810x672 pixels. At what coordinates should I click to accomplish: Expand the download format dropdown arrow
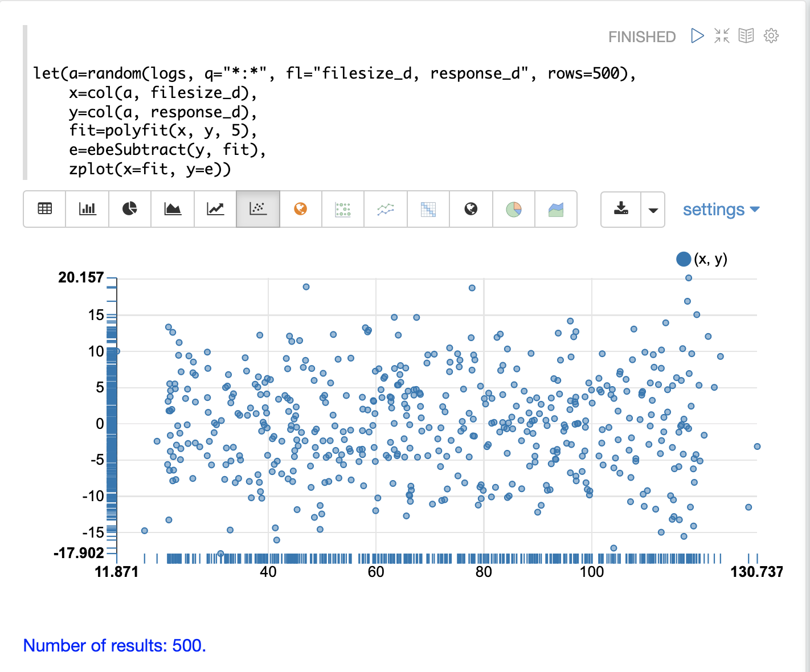tap(653, 210)
